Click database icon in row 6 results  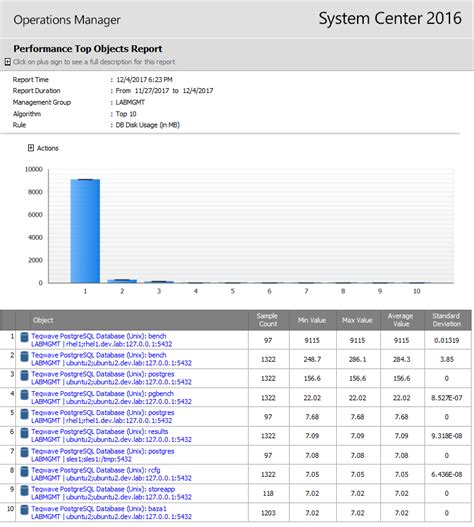tap(24, 433)
